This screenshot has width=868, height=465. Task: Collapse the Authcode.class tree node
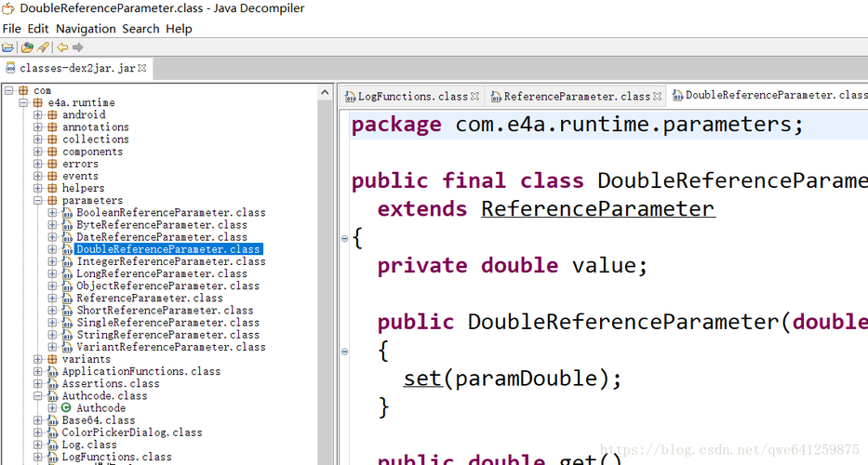point(38,396)
